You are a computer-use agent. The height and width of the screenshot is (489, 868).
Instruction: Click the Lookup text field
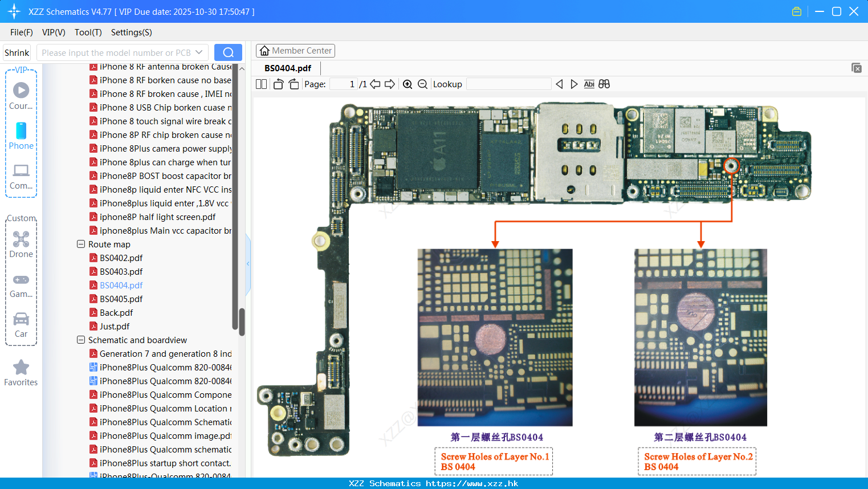509,84
